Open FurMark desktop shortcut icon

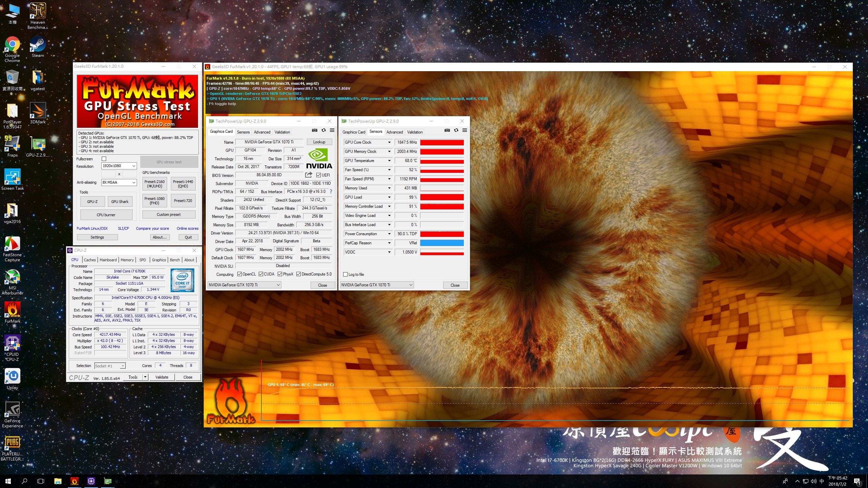click(x=12, y=313)
